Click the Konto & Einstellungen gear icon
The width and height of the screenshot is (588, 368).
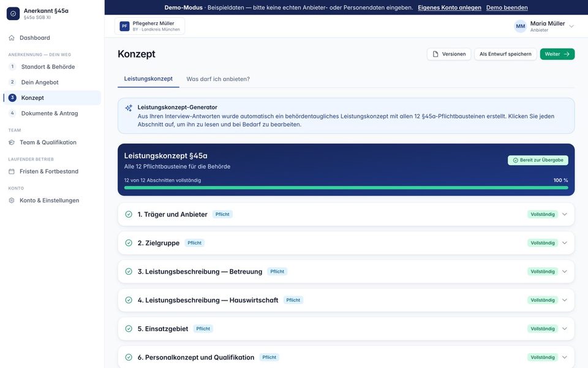click(12, 201)
